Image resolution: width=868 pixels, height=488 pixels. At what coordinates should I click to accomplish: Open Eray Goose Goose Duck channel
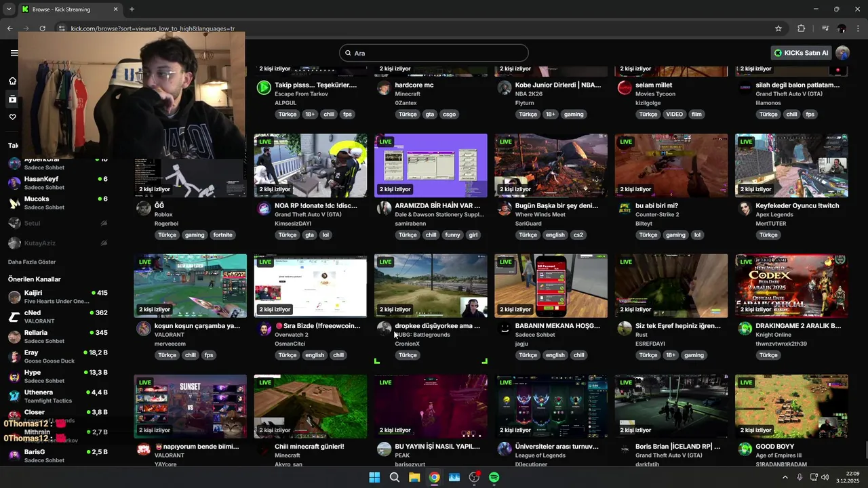(58, 357)
